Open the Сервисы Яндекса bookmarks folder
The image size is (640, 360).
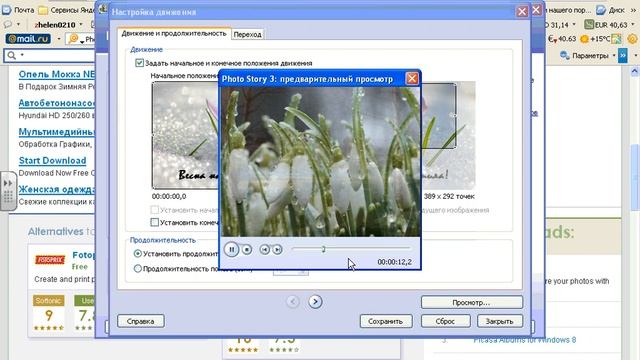point(66,10)
